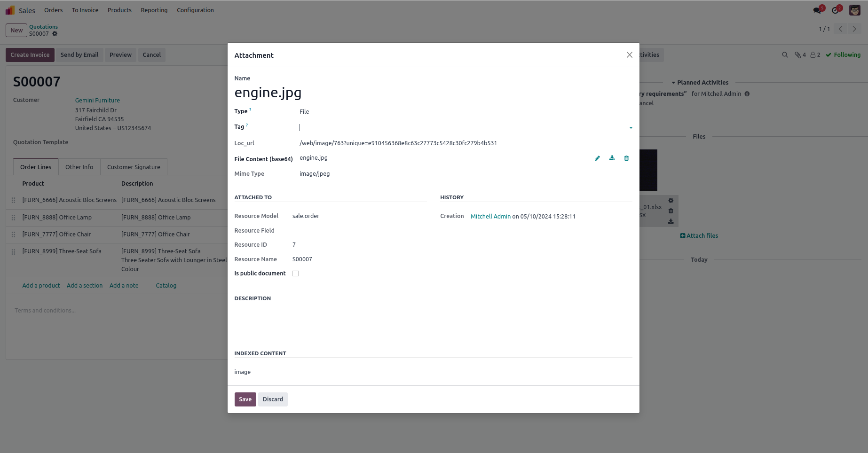Screen dimensions: 868x453
Task: Delete the engine.jpg file with trash icon
Action: (x=626, y=158)
